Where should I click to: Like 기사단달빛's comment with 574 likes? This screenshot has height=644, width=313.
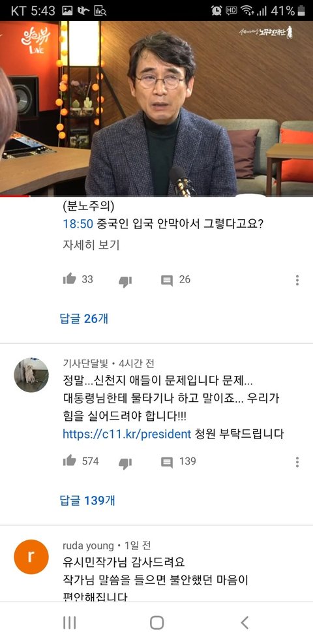pos(69,461)
